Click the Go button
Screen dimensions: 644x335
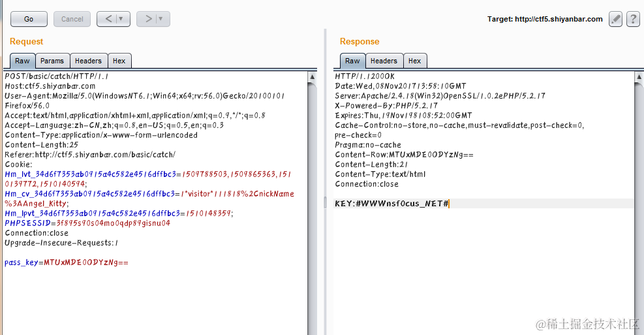click(x=29, y=19)
